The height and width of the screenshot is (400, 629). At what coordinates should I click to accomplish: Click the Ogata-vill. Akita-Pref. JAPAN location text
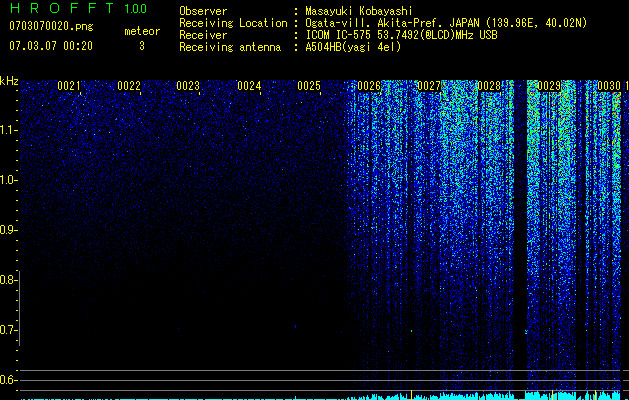[446, 23]
